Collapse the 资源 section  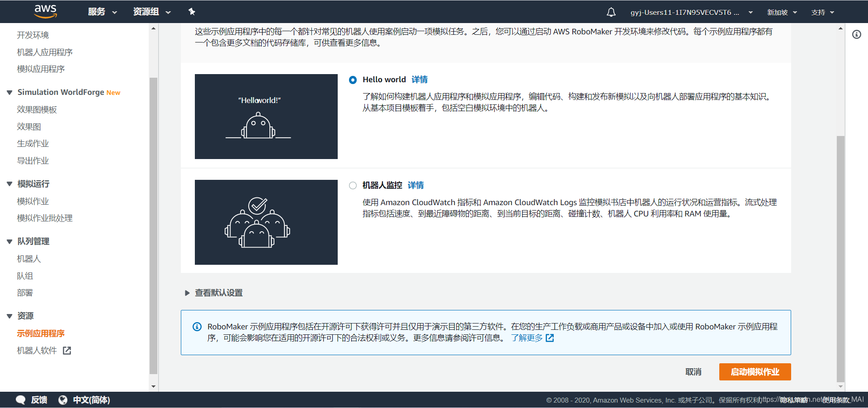tap(9, 316)
